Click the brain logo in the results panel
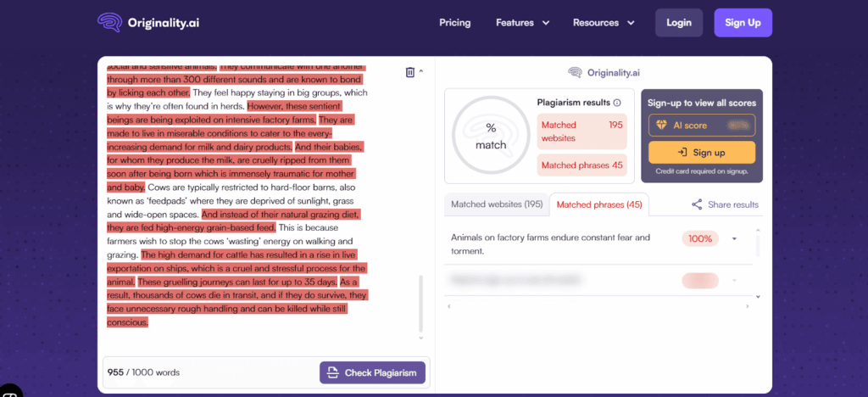868x397 pixels. pos(575,73)
